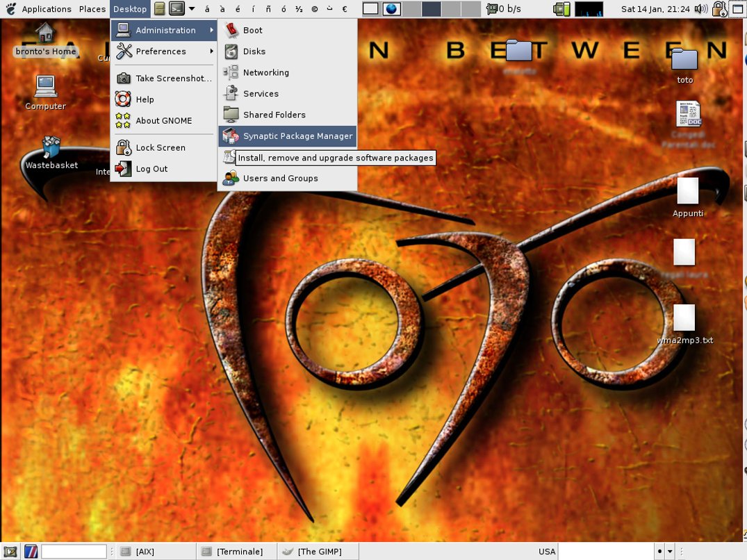Image resolution: width=747 pixels, height=560 pixels.
Task: Insert the í character from the palette
Action: tap(253, 9)
